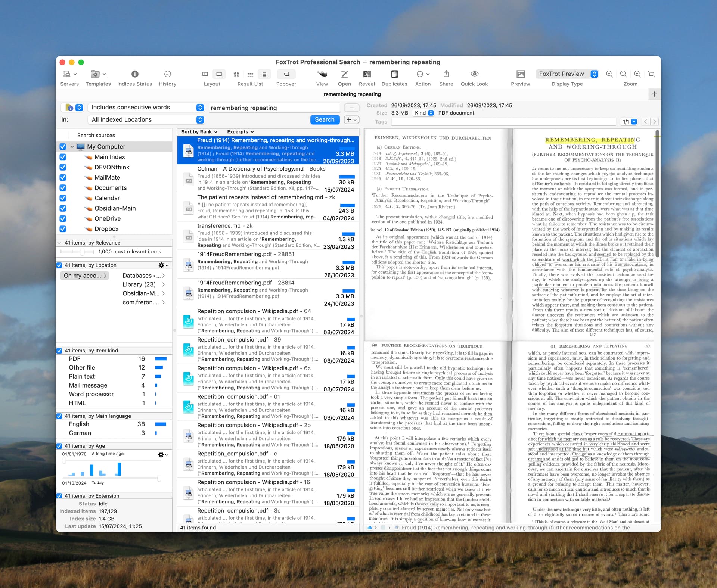Click the History clock icon

coord(167,74)
